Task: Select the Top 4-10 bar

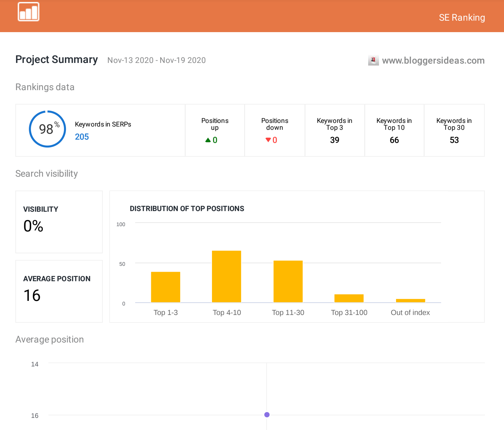Action: pyautogui.click(x=226, y=276)
